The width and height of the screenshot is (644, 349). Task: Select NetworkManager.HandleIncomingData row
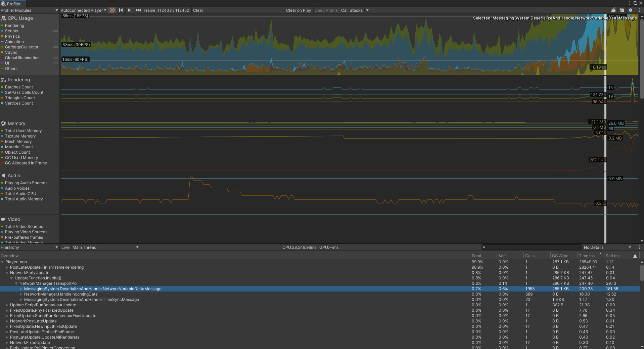click(320, 294)
